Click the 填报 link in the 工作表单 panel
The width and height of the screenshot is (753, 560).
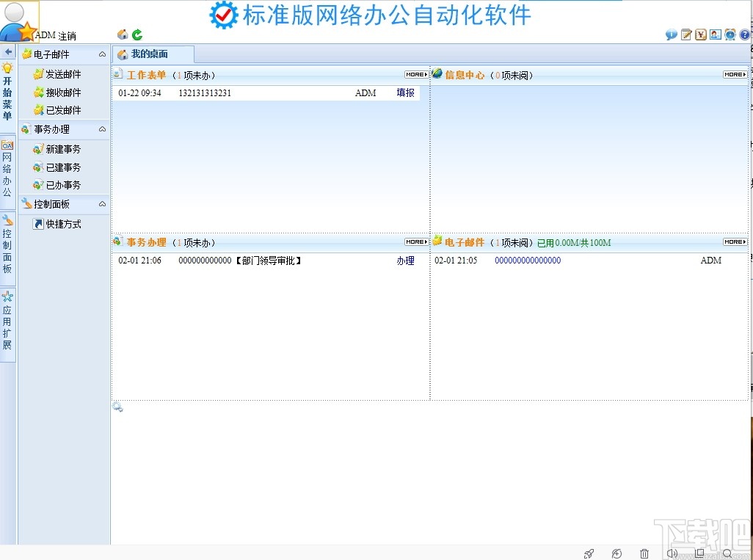click(404, 92)
